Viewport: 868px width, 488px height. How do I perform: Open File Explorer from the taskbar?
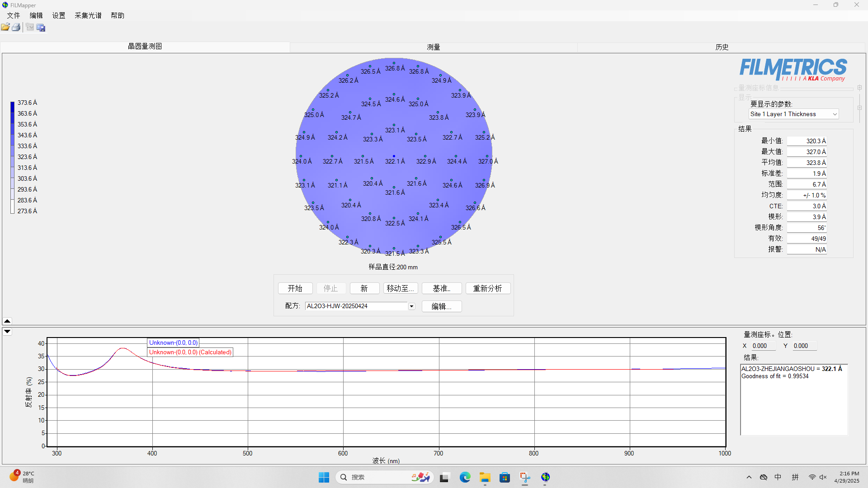click(485, 477)
